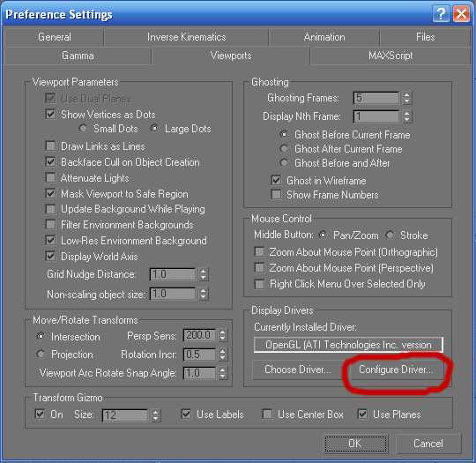This screenshot has height=463, width=476.
Task: Toggle Mask Viewport to Safe Region
Action: (50, 193)
